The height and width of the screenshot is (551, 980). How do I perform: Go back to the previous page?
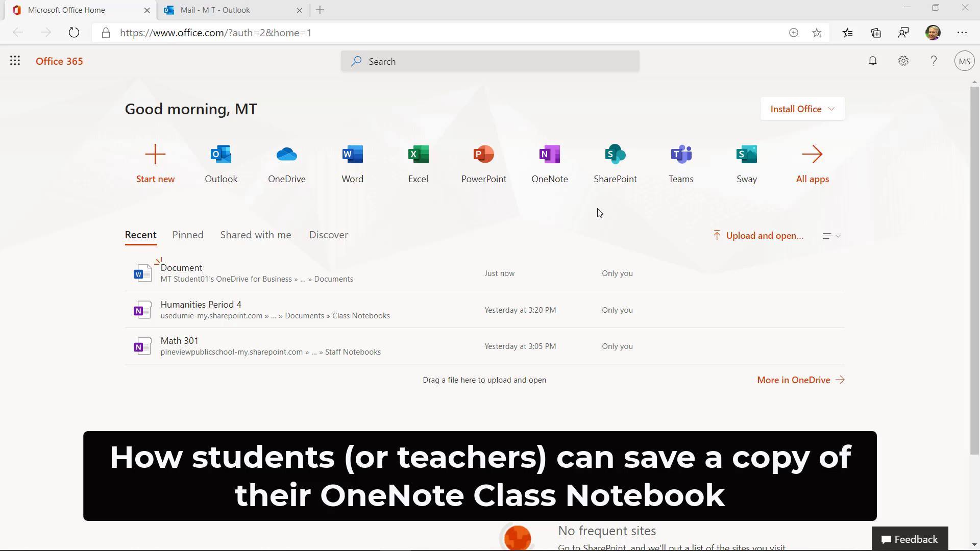coord(18,33)
